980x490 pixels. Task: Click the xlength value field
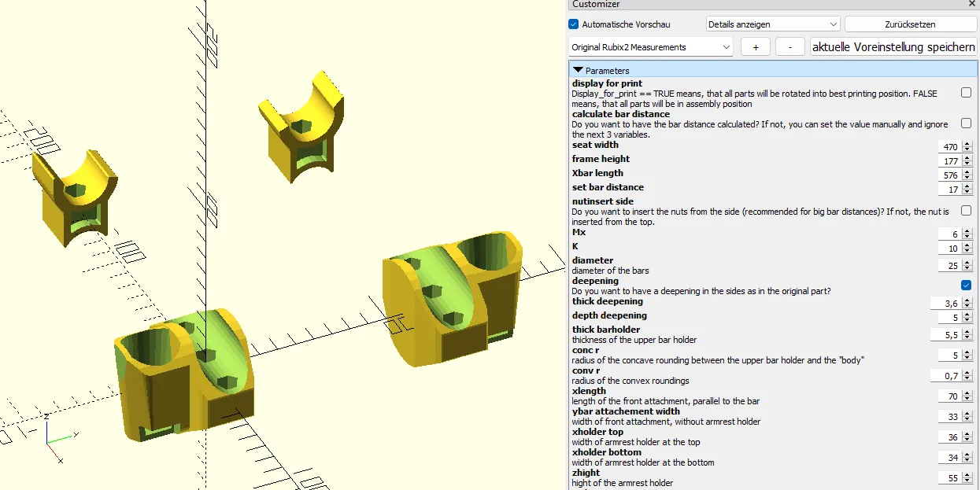[949, 396]
